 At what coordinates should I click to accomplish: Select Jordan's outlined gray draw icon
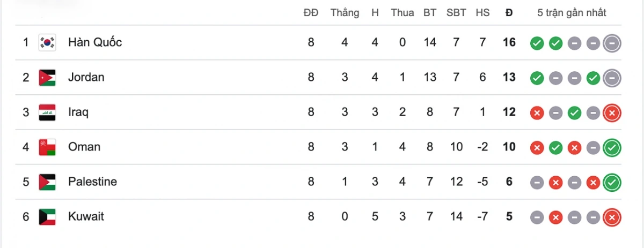click(x=612, y=78)
